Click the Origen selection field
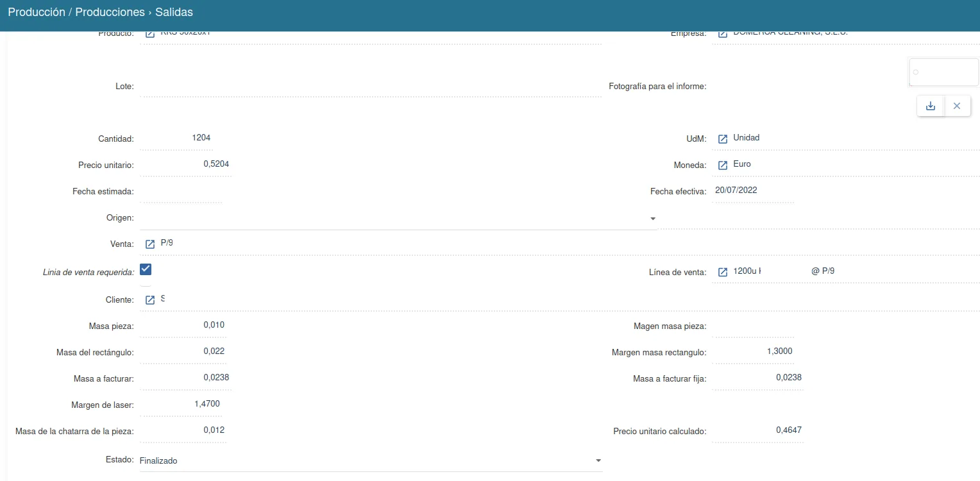This screenshot has height=481, width=980. pyautogui.click(x=398, y=219)
